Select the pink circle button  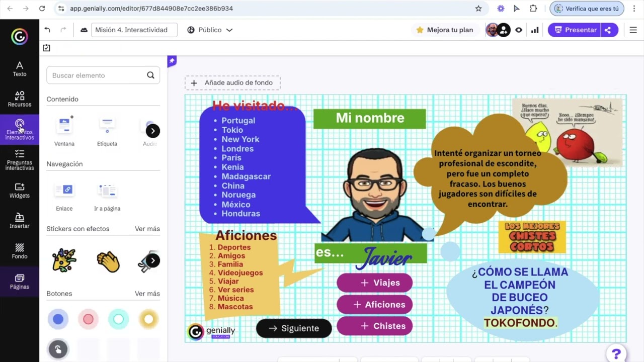(x=89, y=319)
